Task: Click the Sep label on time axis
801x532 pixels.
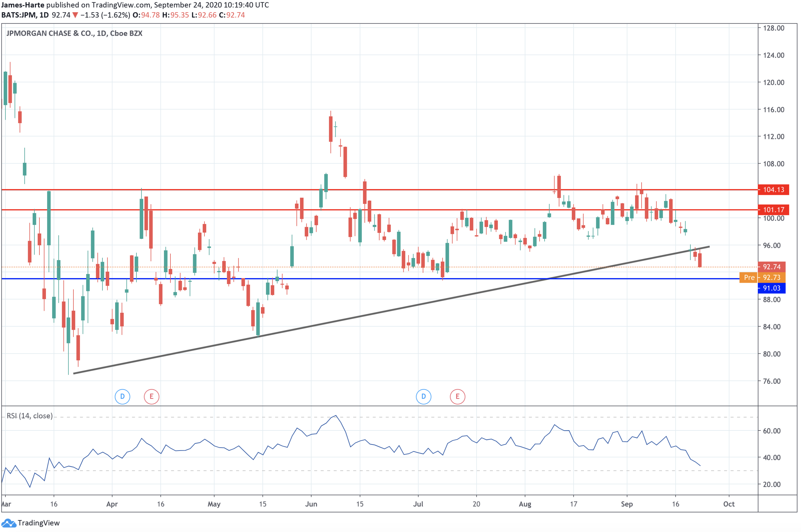Action: [x=627, y=504]
